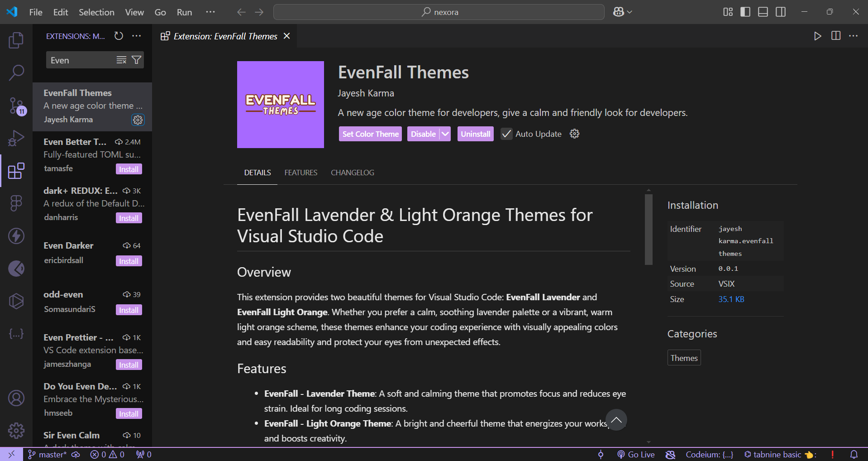Open manage gear on EvenFall Themes list item
The image size is (868, 461).
(x=138, y=120)
